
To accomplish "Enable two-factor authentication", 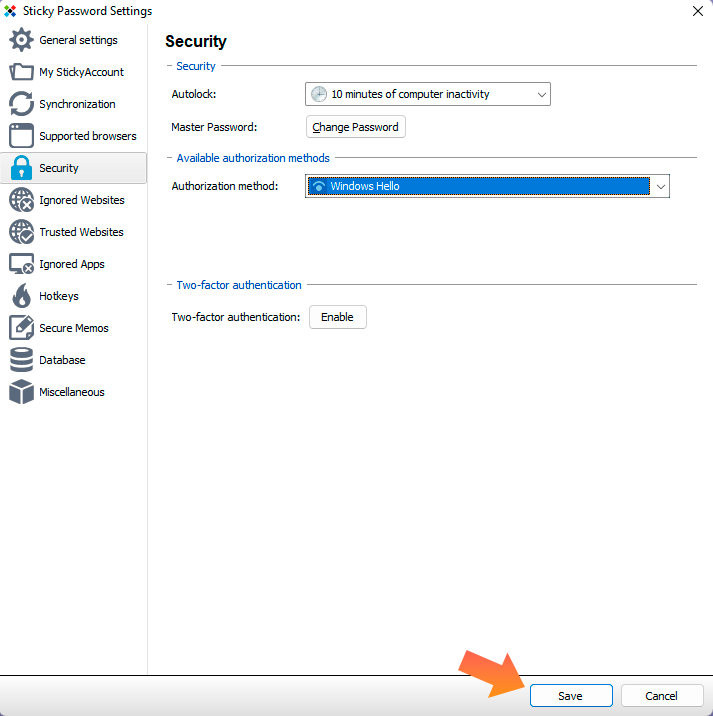I will [x=338, y=317].
